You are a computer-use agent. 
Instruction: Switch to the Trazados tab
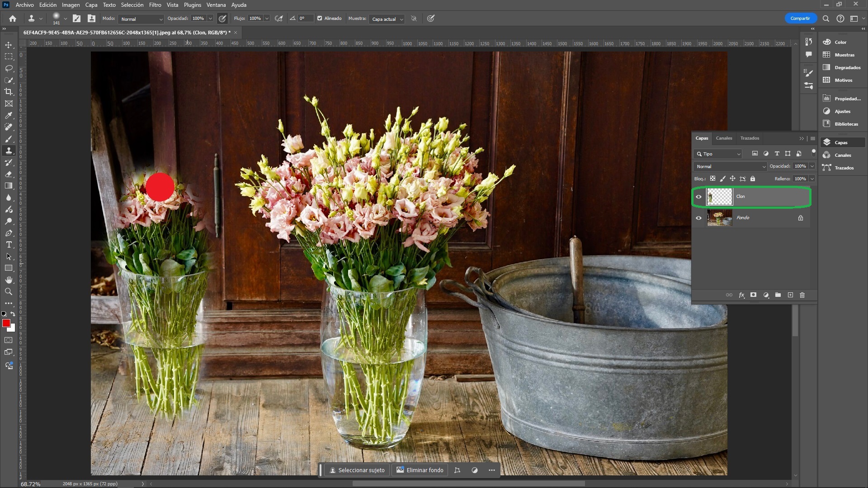click(x=750, y=138)
